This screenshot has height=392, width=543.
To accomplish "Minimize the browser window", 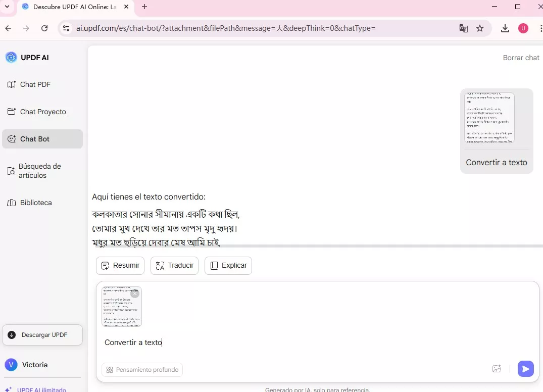I will coord(495,7).
